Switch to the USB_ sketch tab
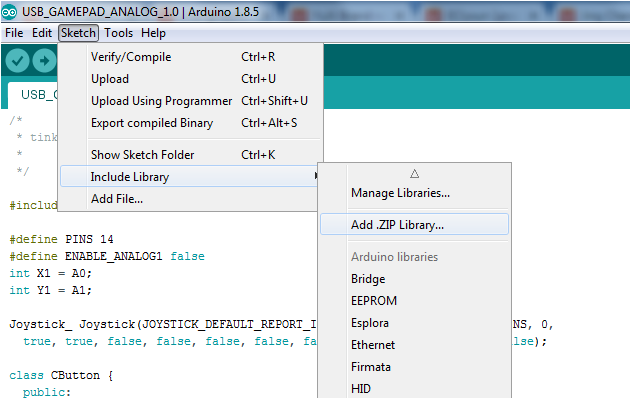 pos(33,95)
